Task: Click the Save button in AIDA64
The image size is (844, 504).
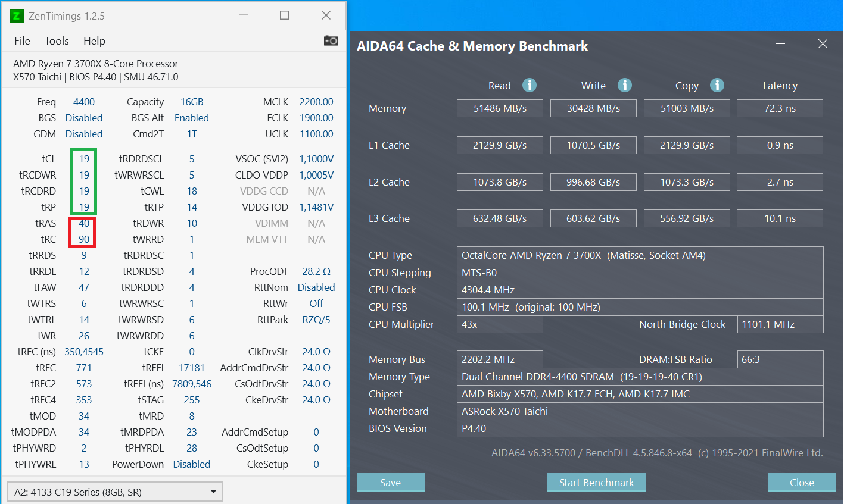Action: click(x=390, y=483)
